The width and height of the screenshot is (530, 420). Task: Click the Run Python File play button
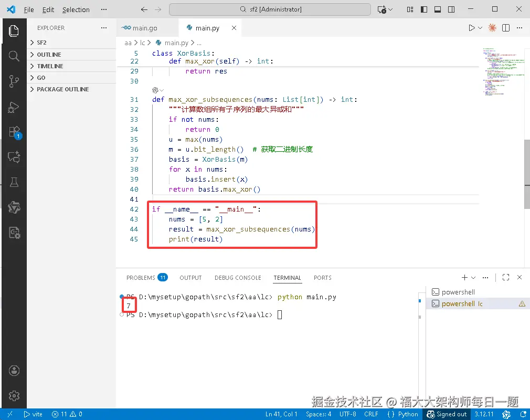pyautogui.click(x=472, y=28)
